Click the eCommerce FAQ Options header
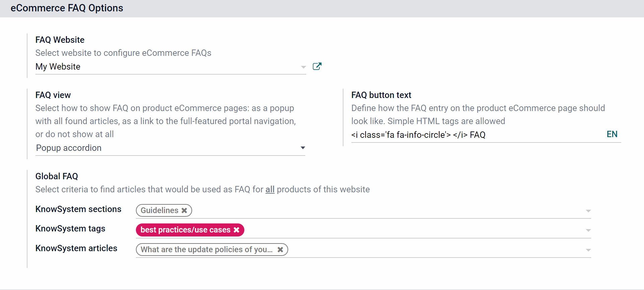The image size is (644, 290). (67, 8)
